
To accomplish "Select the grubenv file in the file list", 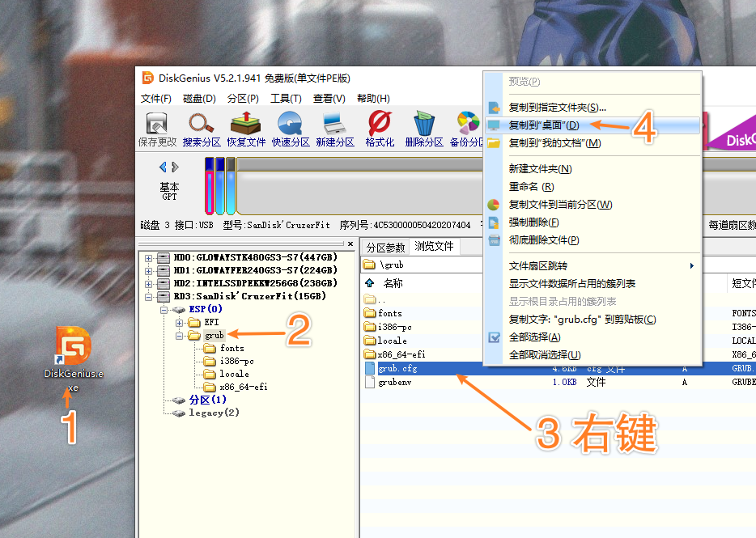I will (394, 382).
